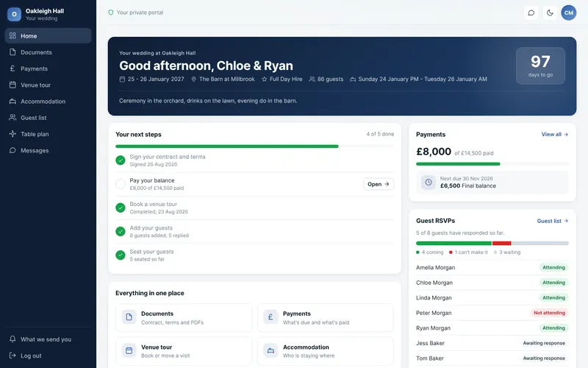Open the Documents card, Contract, terms and PDFs

click(184, 318)
